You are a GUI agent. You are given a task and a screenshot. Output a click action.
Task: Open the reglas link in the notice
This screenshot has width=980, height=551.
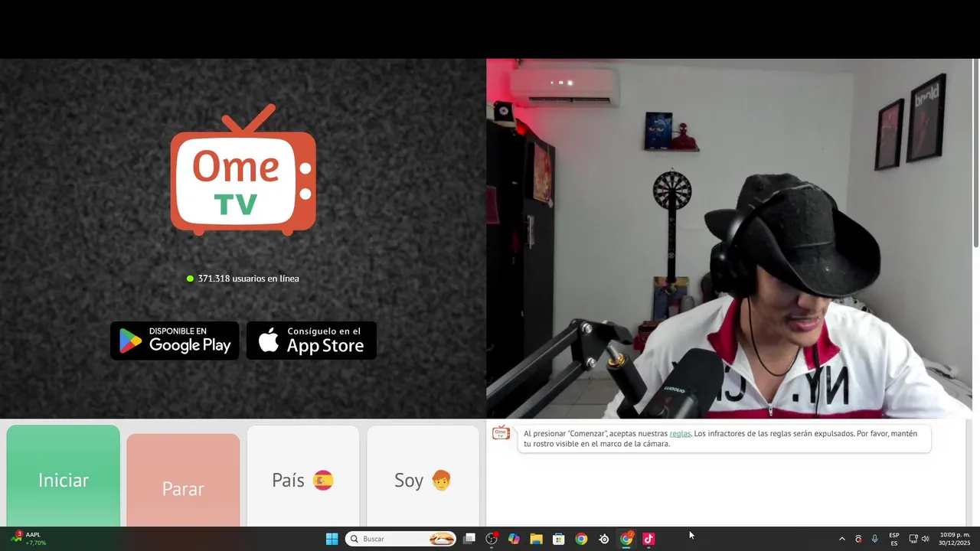click(680, 434)
